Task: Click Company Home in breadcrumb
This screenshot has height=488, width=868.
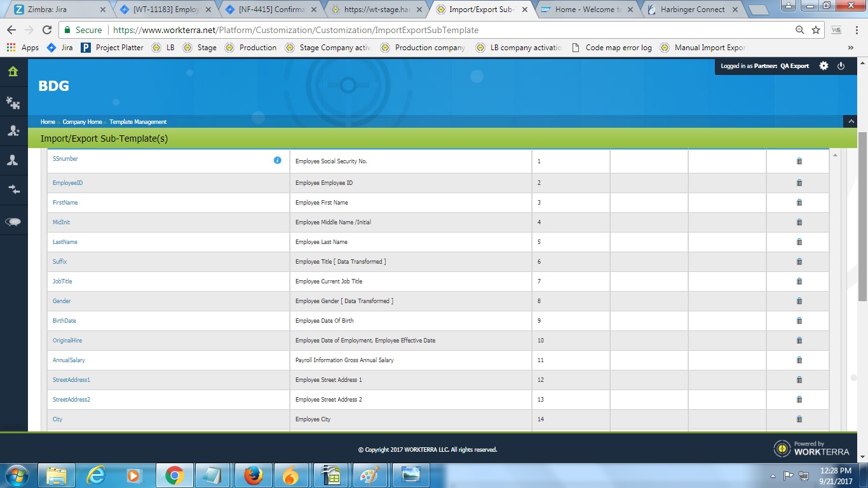Action: pyautogui.click(x=82, y=122)
